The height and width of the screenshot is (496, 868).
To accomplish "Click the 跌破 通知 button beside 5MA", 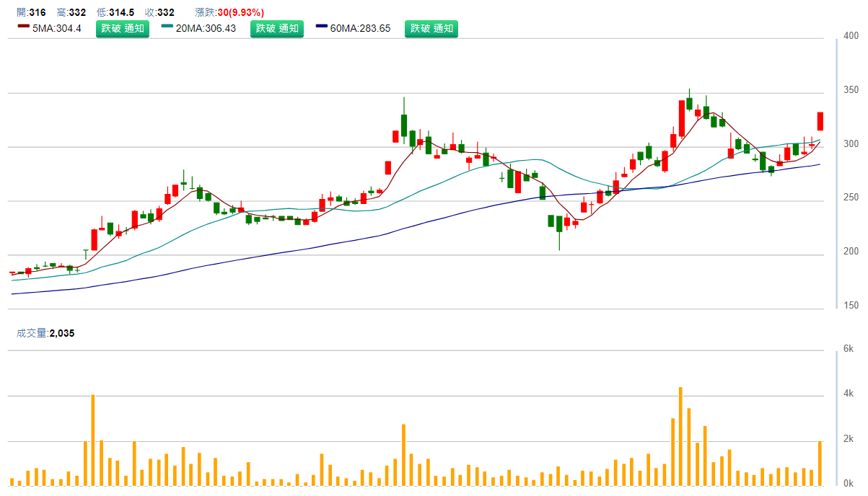I will tap(123, 29).
